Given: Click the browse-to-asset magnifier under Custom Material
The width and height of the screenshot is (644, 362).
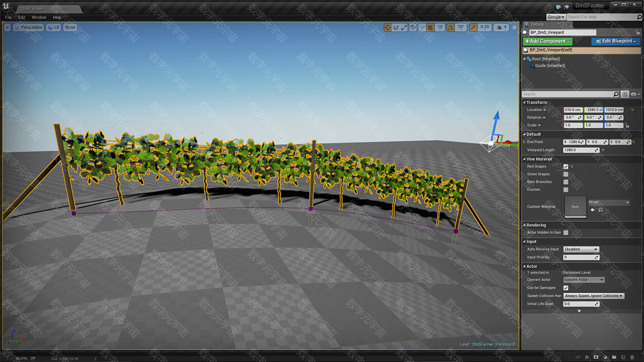Looking at the screenshot, I should (601, 210).
